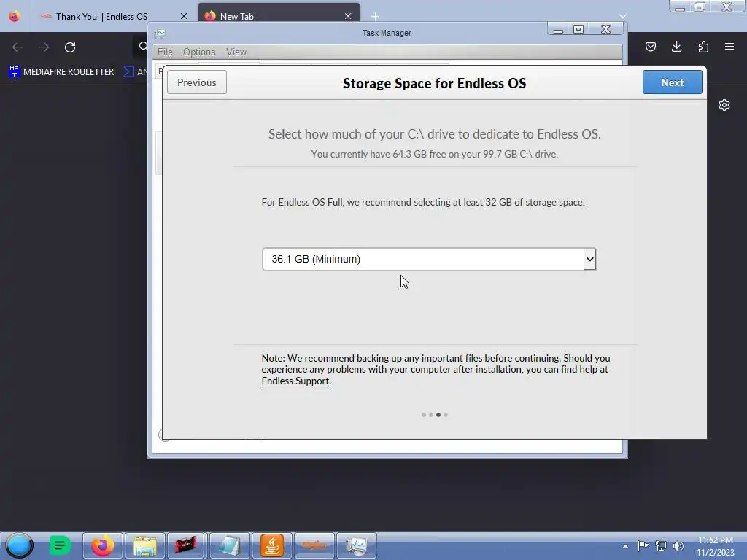Open the notepad app on taskbar
Viewport: 747px width, 560px height.
(x=229, y=545)
